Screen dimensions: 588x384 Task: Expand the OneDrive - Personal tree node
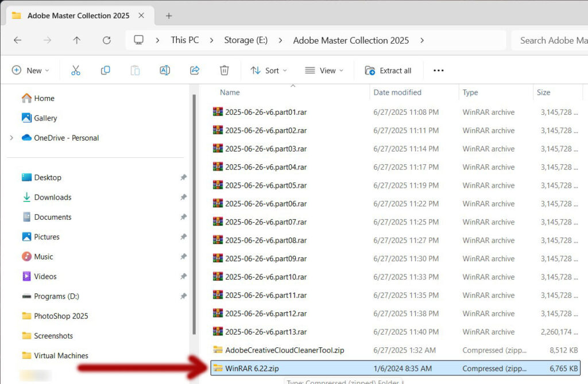pos(11,138)
